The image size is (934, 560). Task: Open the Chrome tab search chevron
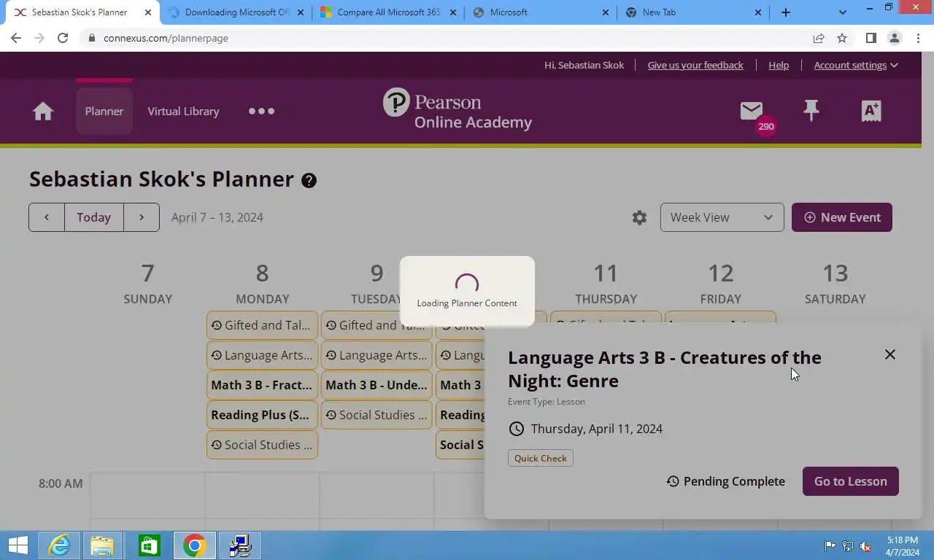point(843,12)
